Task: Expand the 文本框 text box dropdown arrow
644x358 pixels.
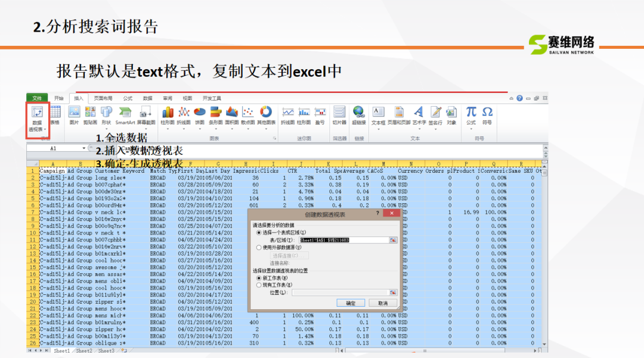Action: [378, 129]
